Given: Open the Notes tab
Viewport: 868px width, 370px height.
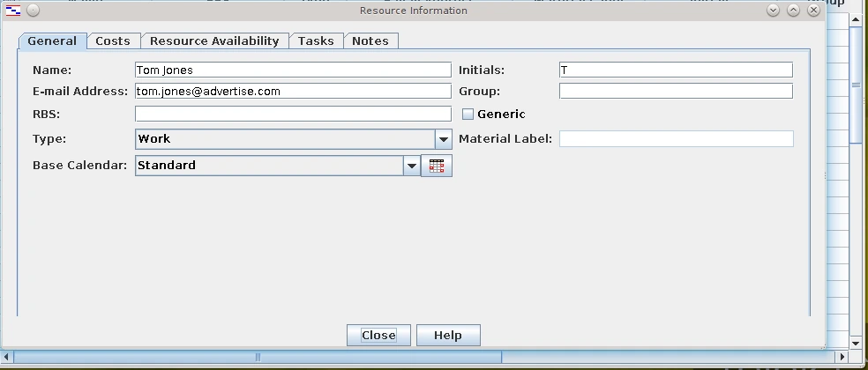Looking at the screenshot, I should (x=370, y=41).
